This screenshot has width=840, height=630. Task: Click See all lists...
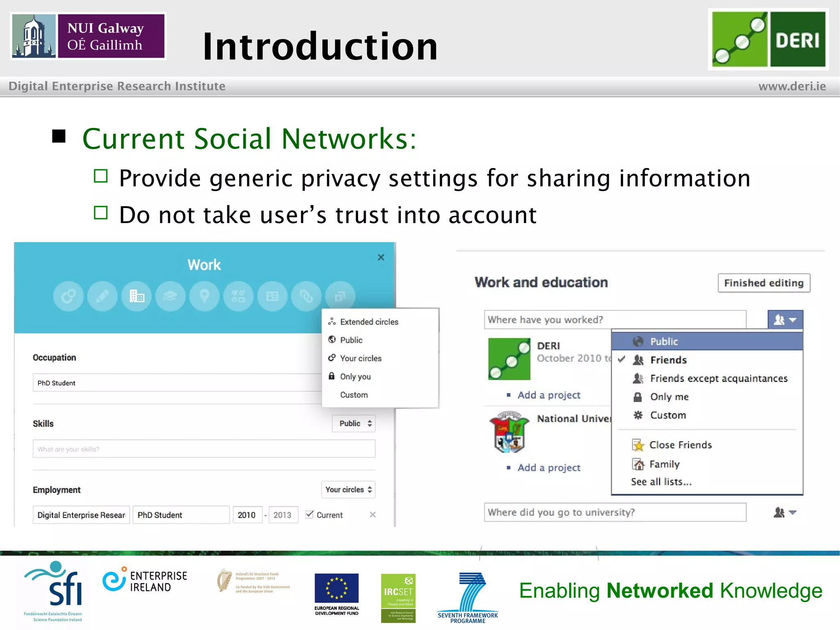662,482
